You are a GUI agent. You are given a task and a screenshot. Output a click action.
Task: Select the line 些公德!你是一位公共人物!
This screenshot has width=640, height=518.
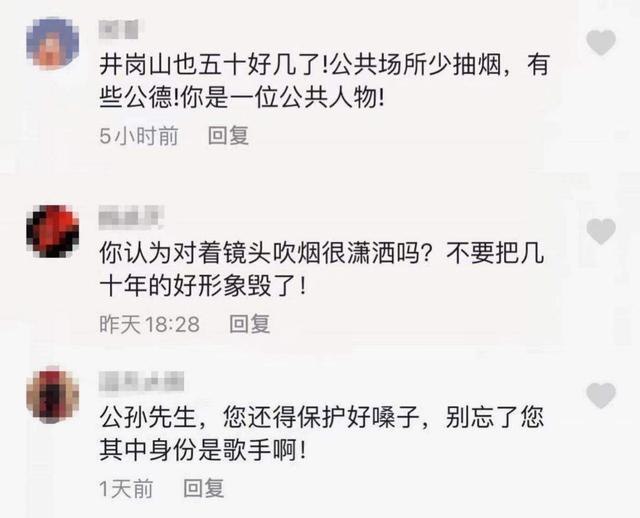pyautogui.click(x=242, y=98)
